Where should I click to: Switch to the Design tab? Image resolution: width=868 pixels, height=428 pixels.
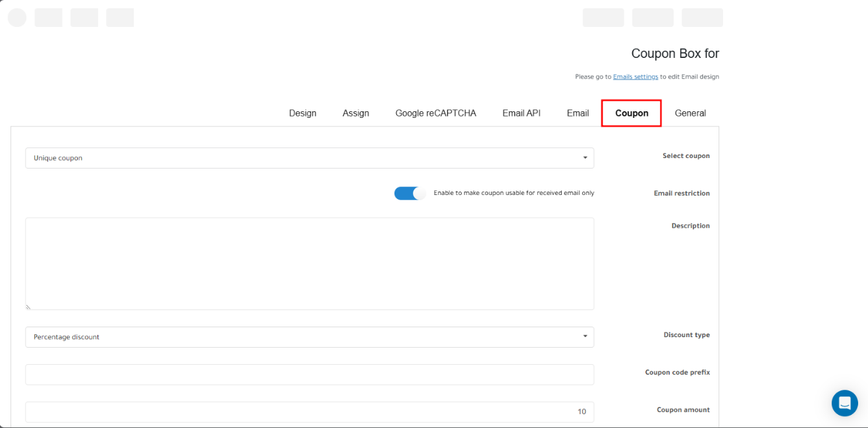coord(302,113)
